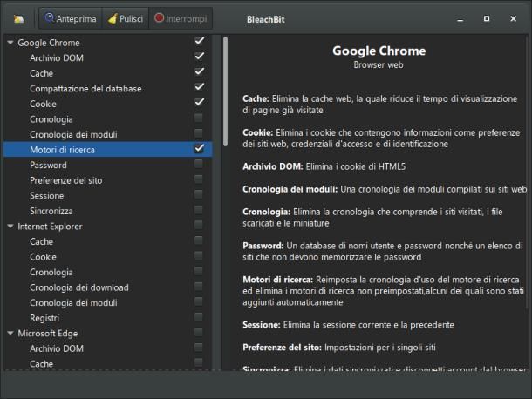Image resolution: width=532 pixels, height=399 pixels.
Task: Close the BleachBit window
Action: (514, 18)
